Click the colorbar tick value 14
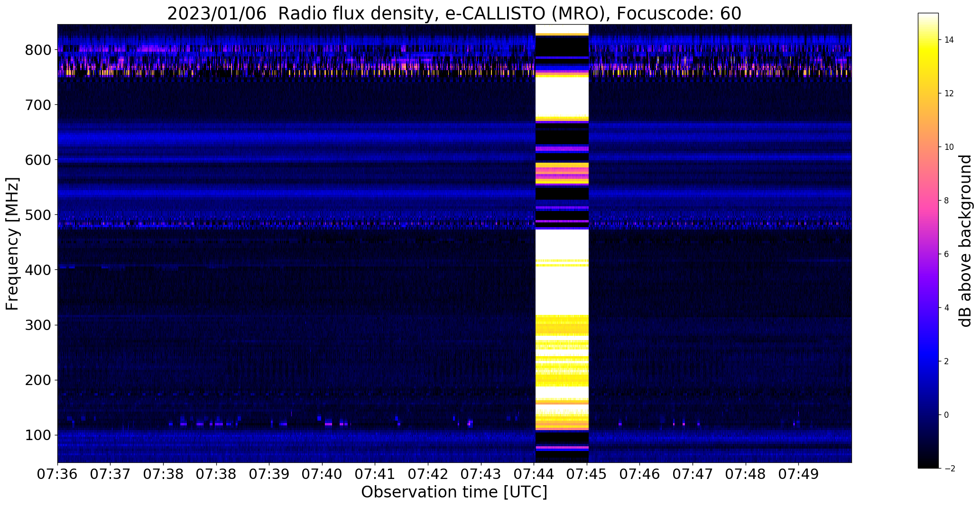 [949, 40]
